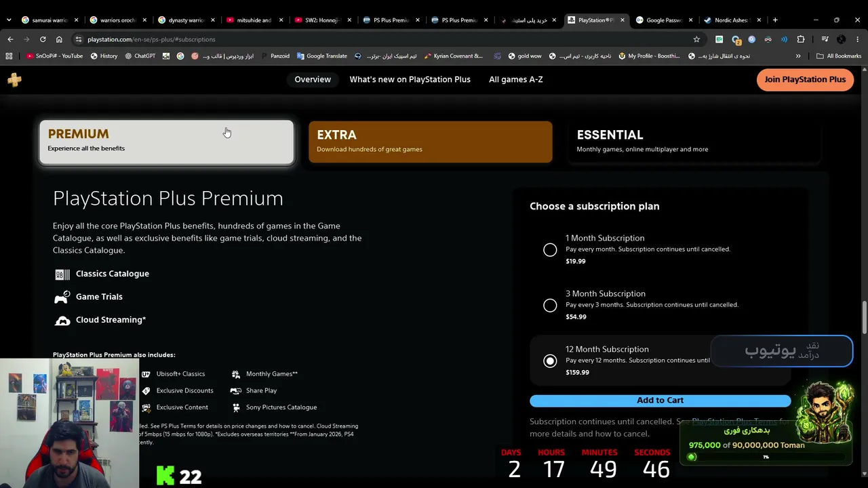Open the 'SnOoPi# - YouTube' bookmark
The height and width of the screenshot is (488, 868).
[55, 56]
